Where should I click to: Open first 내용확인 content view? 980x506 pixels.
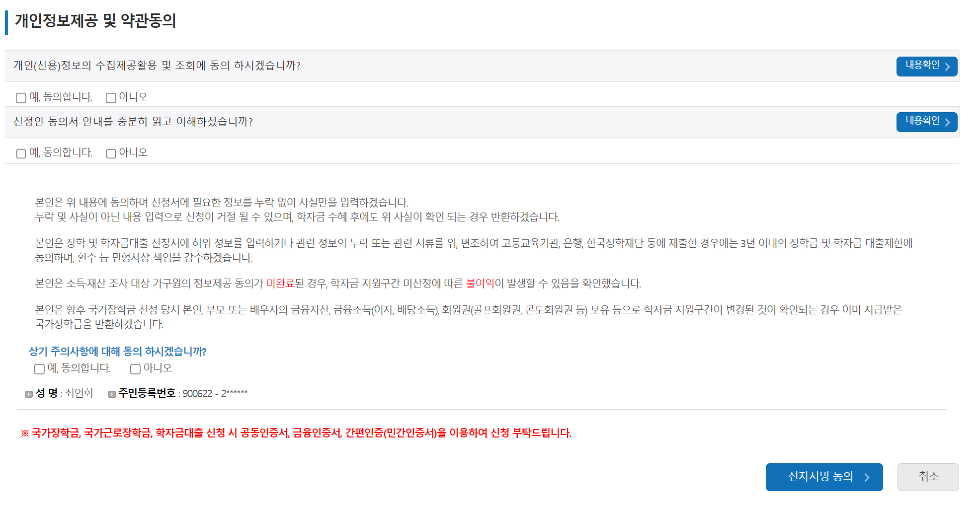click(x=927, y=66)
